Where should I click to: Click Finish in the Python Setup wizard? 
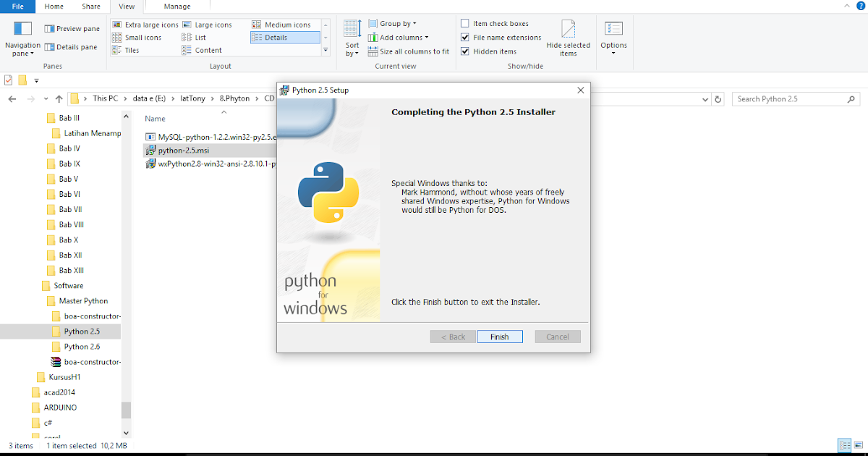click(499, 336)
